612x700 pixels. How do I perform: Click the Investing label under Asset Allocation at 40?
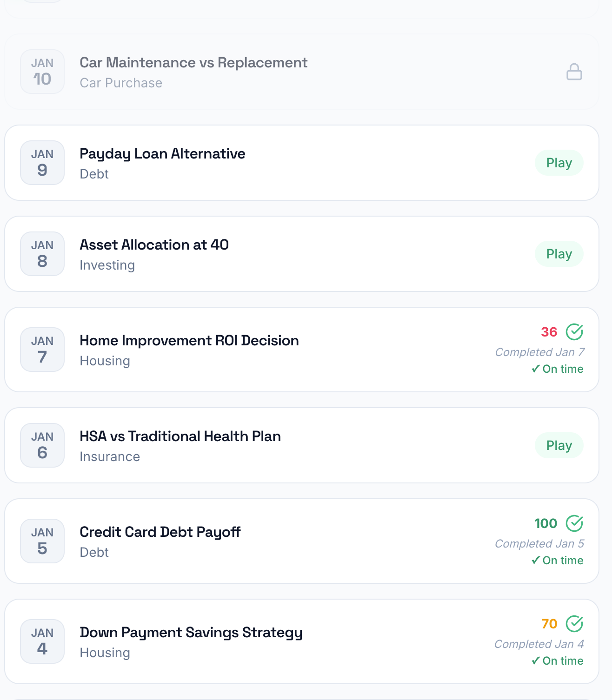coord(107,265)
